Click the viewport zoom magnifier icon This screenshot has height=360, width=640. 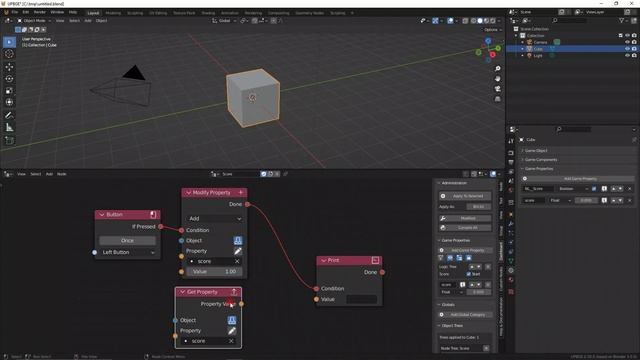pyautogui.click(x=497, y=69)
